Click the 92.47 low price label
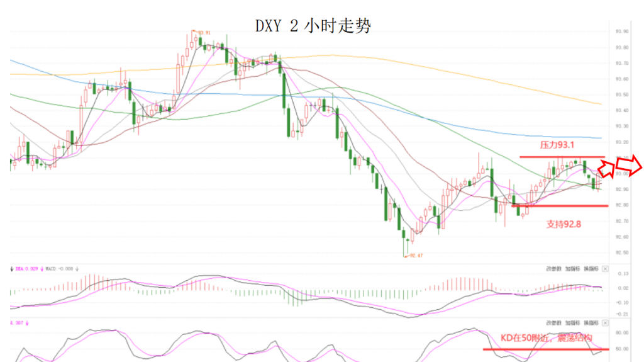The width and height of the screenshot is (644, 362). [x=416, y=256]
